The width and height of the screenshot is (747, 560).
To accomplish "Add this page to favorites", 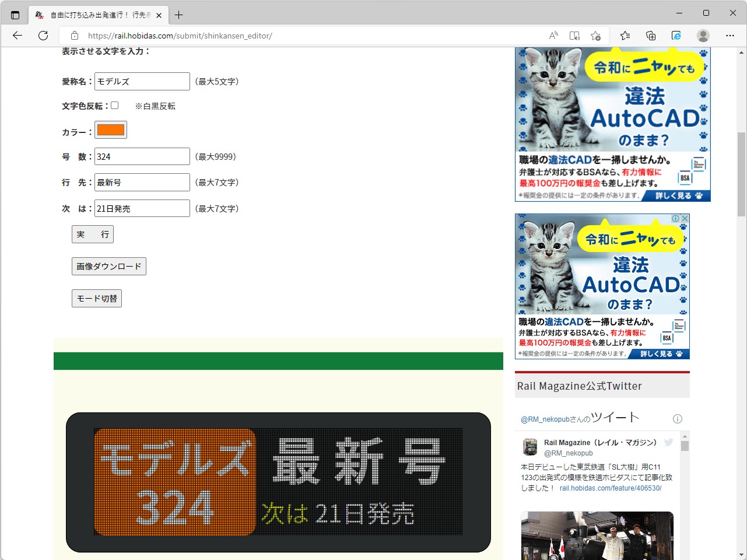I will pos(595,36).
